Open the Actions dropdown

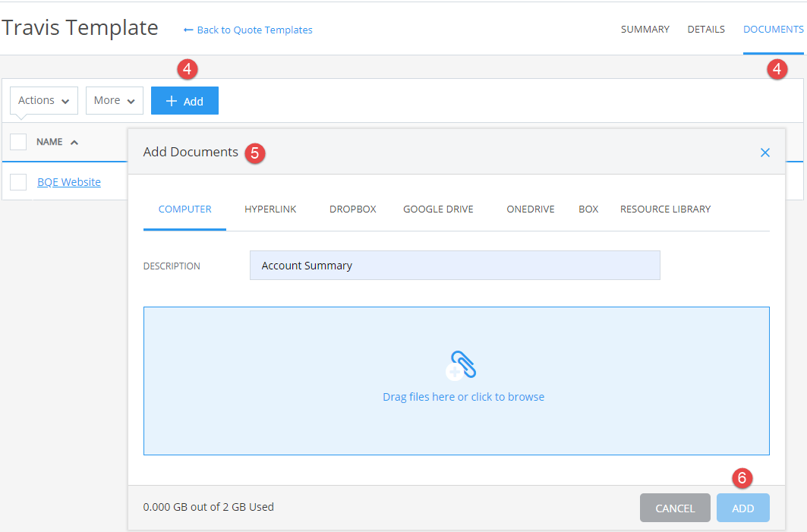tap(44, 100)
